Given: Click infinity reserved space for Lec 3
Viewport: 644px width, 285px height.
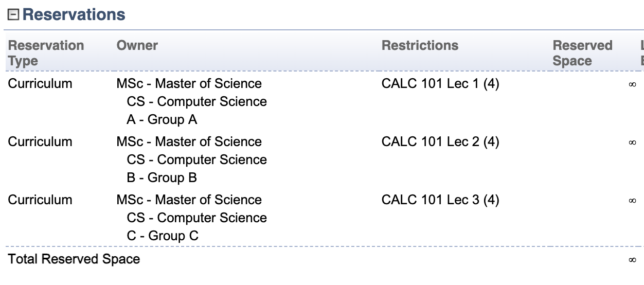Looking at the screenshot, I should point(632,201).
